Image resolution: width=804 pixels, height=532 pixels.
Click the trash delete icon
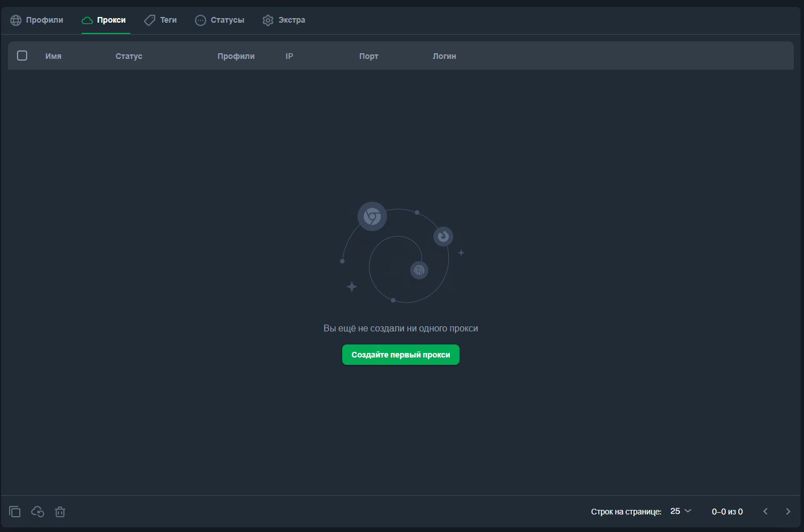pos(60,512)
